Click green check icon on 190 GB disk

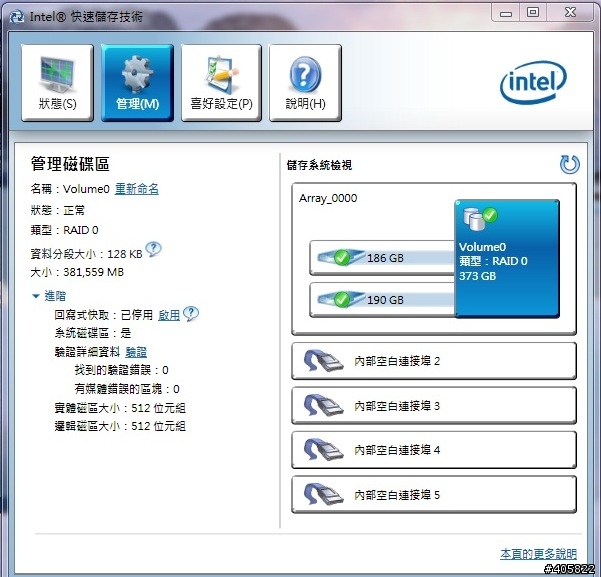pyautogui.click(x=342, y=299)
